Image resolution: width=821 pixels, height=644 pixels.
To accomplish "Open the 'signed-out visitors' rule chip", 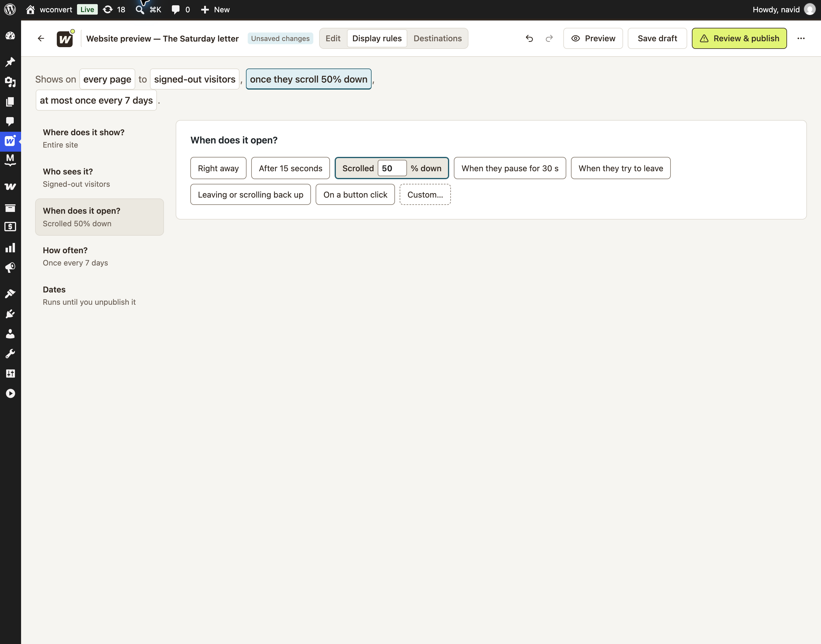I will pos(195,79).
